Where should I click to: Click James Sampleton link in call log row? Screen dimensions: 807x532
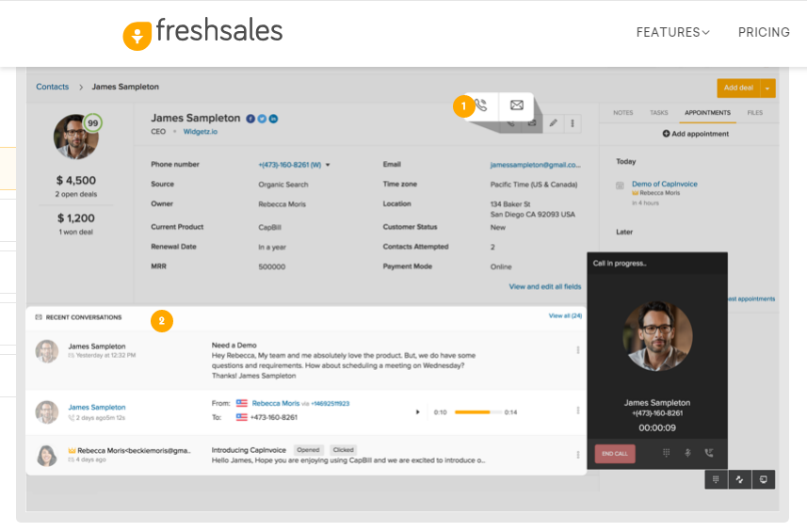97,408
